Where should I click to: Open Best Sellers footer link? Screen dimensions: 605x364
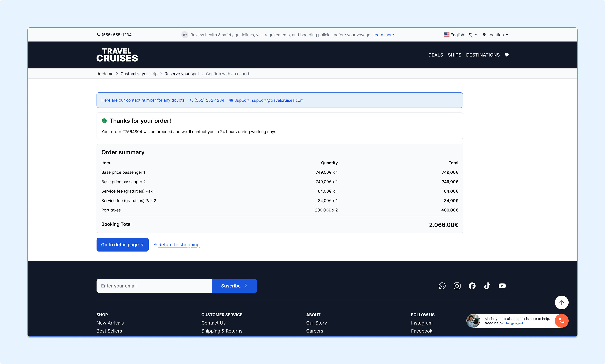point(109,331)
